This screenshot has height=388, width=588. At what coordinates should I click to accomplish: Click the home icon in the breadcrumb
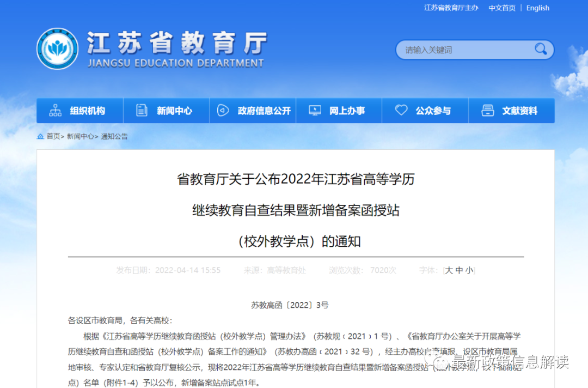40,136
